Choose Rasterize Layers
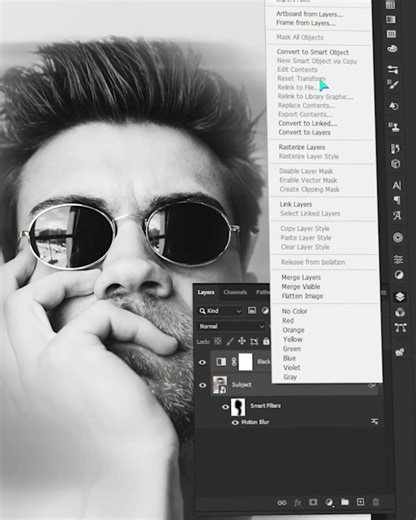The image size is (416, 520). (302, 147)
